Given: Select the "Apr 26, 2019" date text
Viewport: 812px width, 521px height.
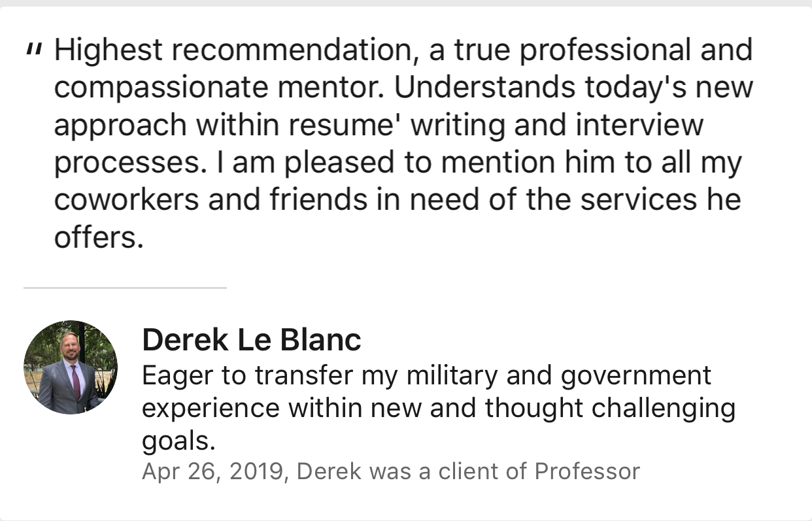Looking at the screenshot, I should click(212, 471).
